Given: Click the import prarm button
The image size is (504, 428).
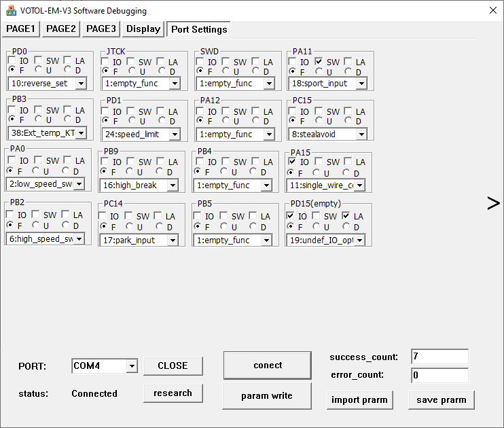Looking at the screenshot, I should pos(359,399).
